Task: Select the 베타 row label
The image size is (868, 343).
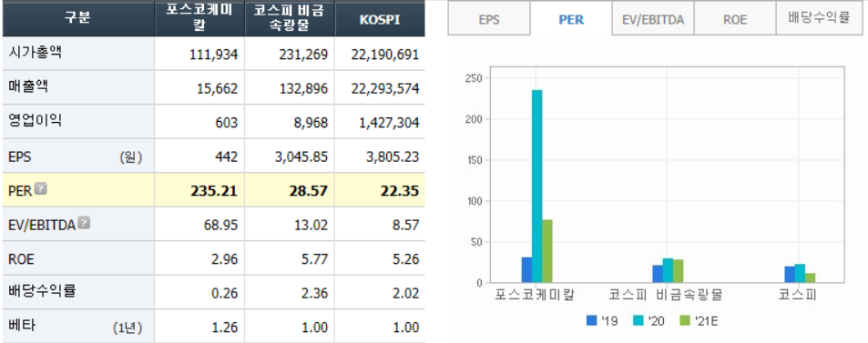Action: point(22,326)
